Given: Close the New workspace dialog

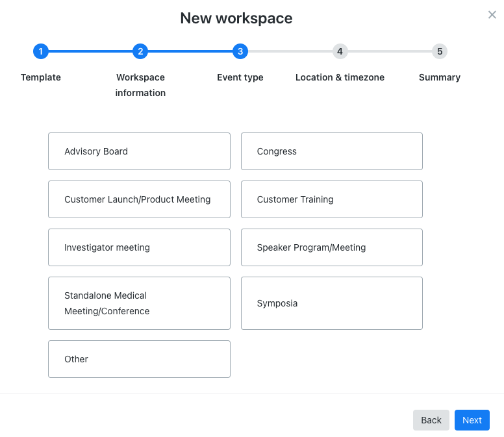Looking at the screenshot, I should point(492,15).
